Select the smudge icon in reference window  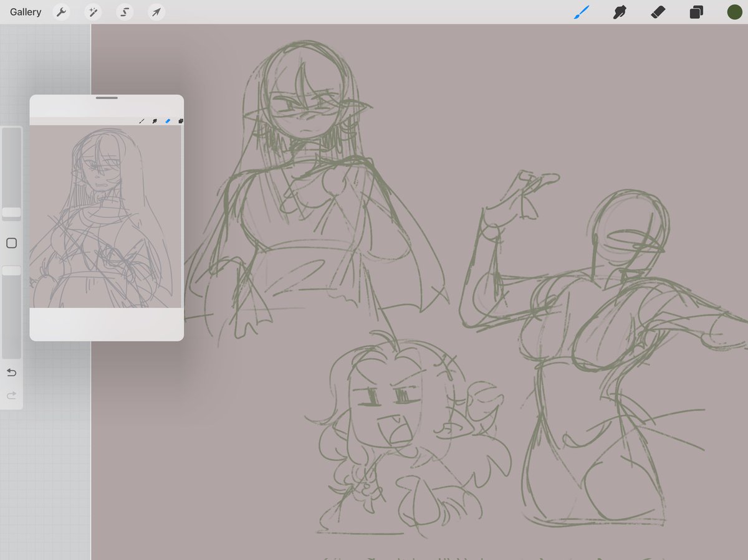coord(155,121)
